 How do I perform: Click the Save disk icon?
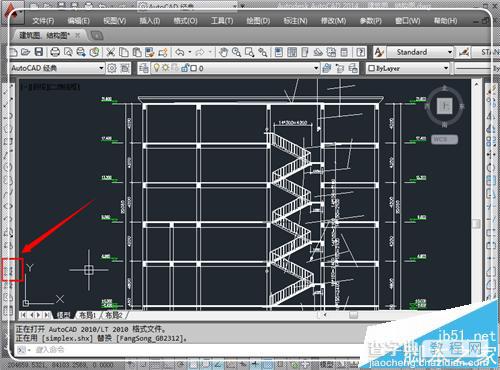click(39, 52)
